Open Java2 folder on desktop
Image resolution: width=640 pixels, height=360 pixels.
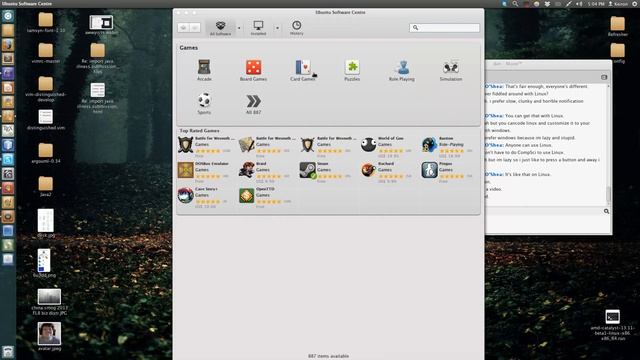(x=46, y=187)
